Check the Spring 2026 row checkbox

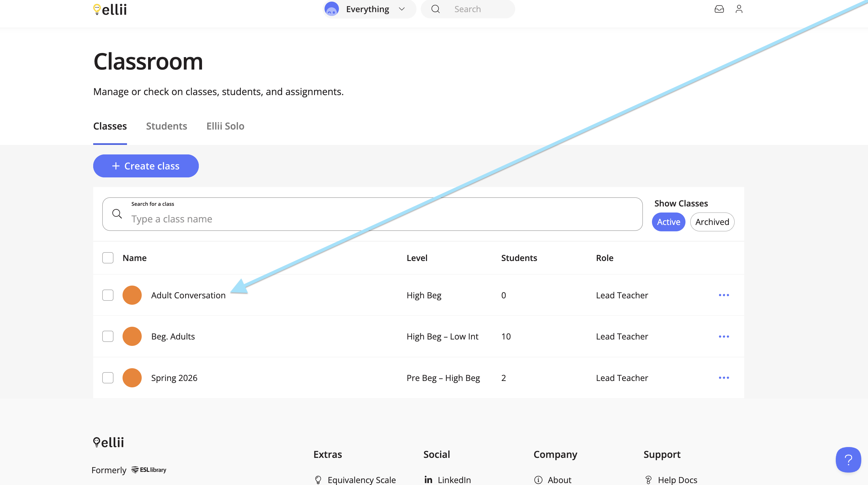coord(108,377)
